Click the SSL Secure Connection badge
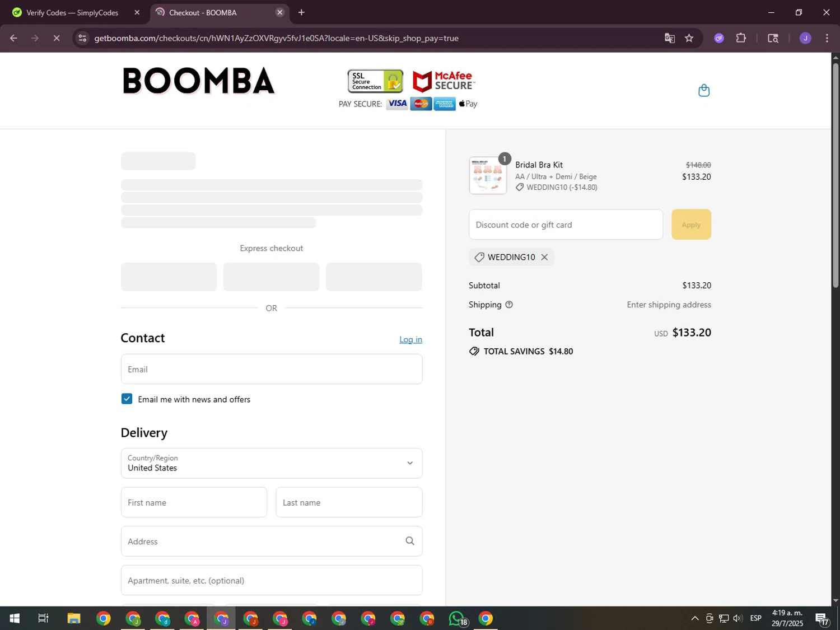Image resolution: width=840 pixels, height=630 pixels. pyautogui.click(x=375, y=81)
